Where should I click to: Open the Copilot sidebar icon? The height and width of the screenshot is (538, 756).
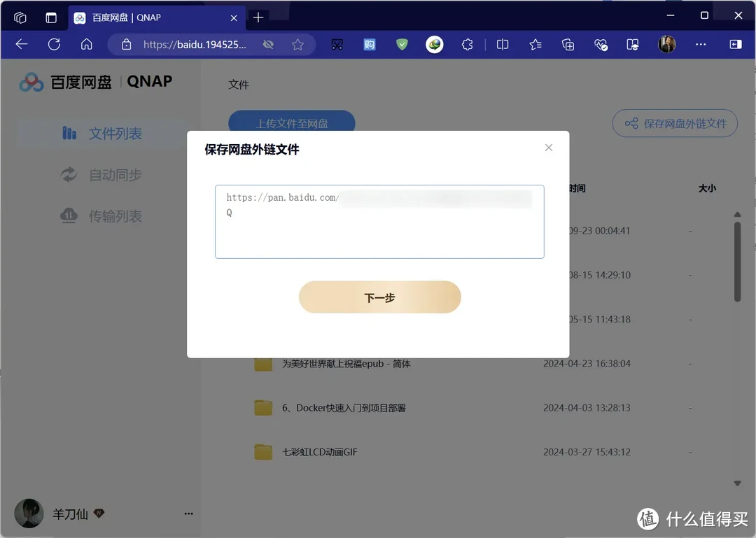(735, 44)
